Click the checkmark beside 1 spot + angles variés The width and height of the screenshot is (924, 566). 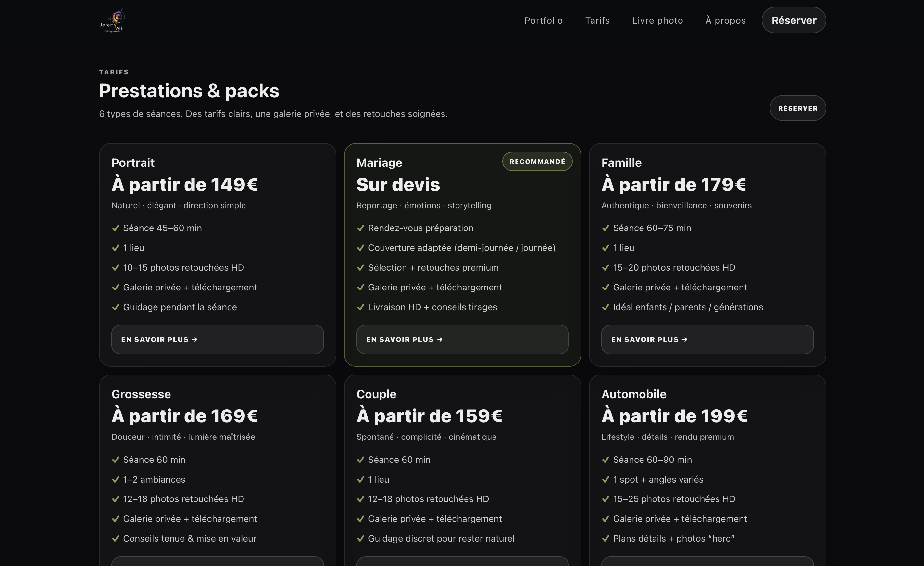(x=605, y=479)
